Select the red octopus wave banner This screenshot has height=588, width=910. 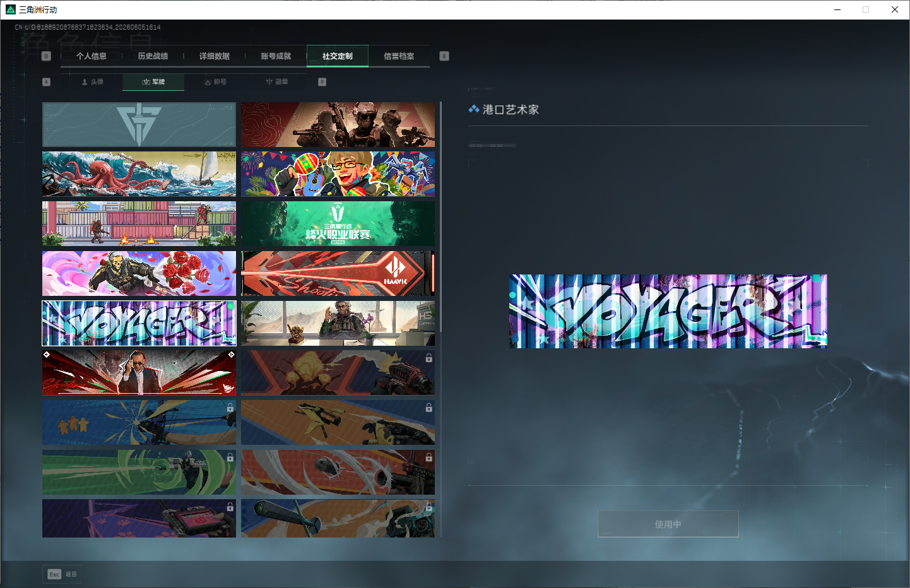point(139,174)
